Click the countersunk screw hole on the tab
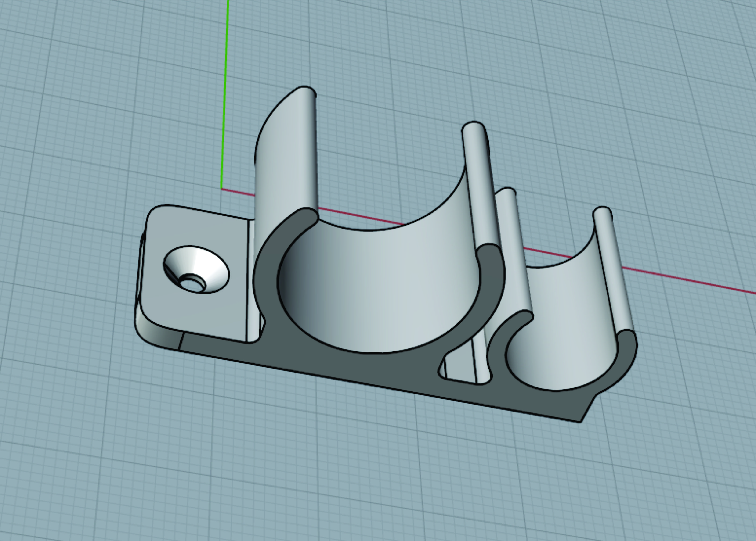The width and height of the screenshot is (756, 541). (196, 270)
